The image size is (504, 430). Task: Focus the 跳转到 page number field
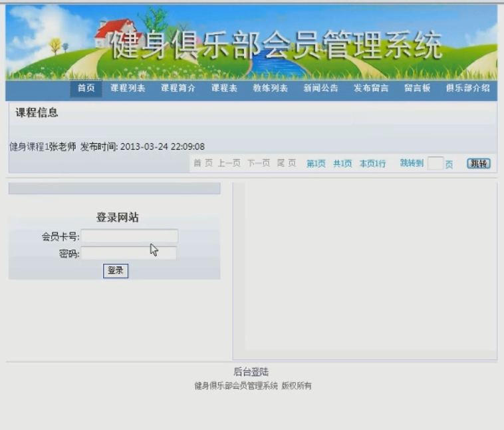436,163
